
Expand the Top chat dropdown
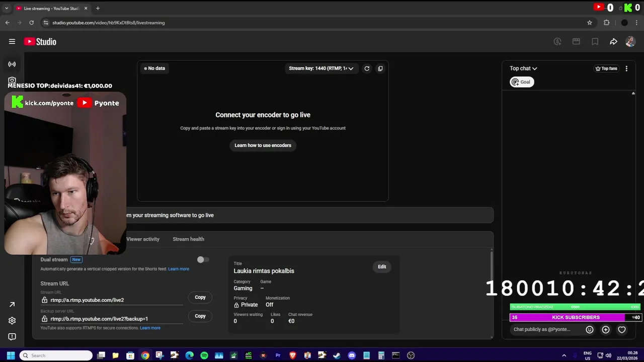pos(523,68)
